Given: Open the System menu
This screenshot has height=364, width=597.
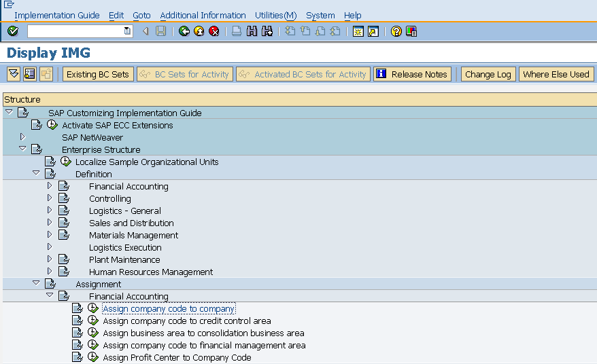Looking at the screenshot, I should [320, 15].
